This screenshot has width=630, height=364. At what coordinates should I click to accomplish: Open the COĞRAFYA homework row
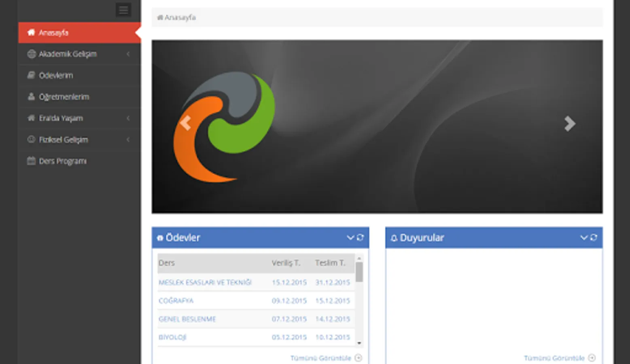(x=176, y=301)
